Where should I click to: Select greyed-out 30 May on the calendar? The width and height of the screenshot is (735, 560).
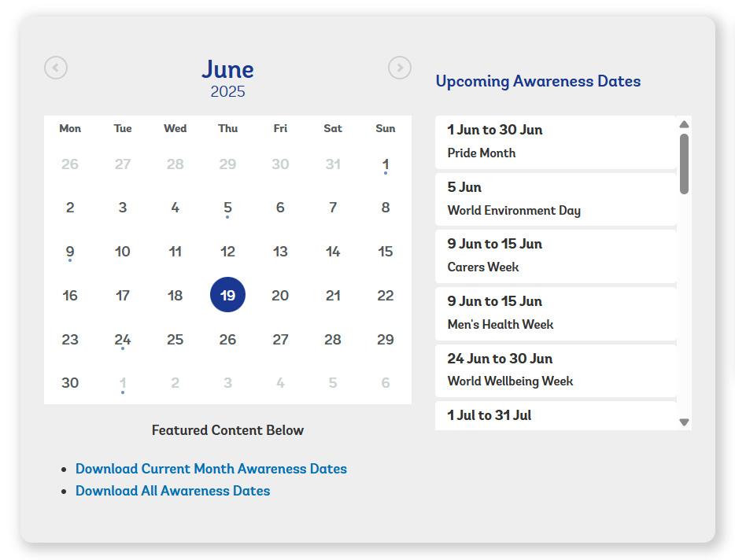pyautogui.click(x=280, y=164)
